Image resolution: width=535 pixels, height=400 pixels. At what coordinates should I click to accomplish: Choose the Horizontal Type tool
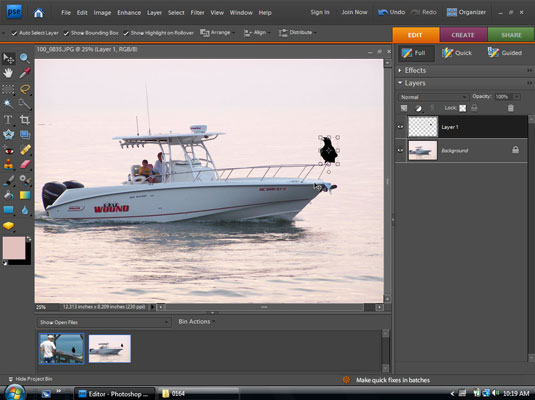coord(8,120)
